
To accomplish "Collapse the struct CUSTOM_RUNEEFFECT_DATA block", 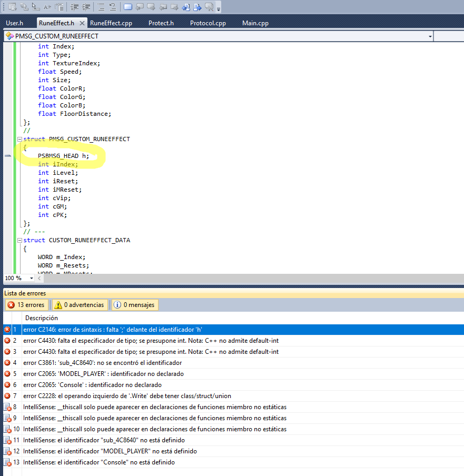I will tap(19, 240).
